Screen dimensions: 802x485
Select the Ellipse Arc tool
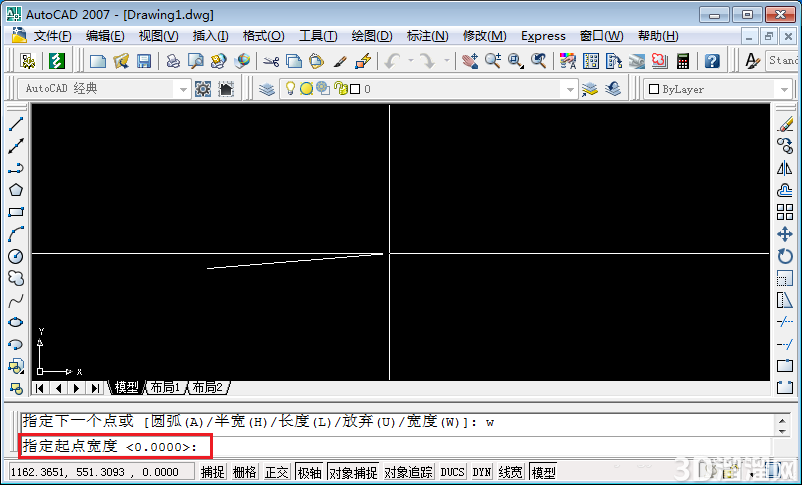click(x=16, y=344)
